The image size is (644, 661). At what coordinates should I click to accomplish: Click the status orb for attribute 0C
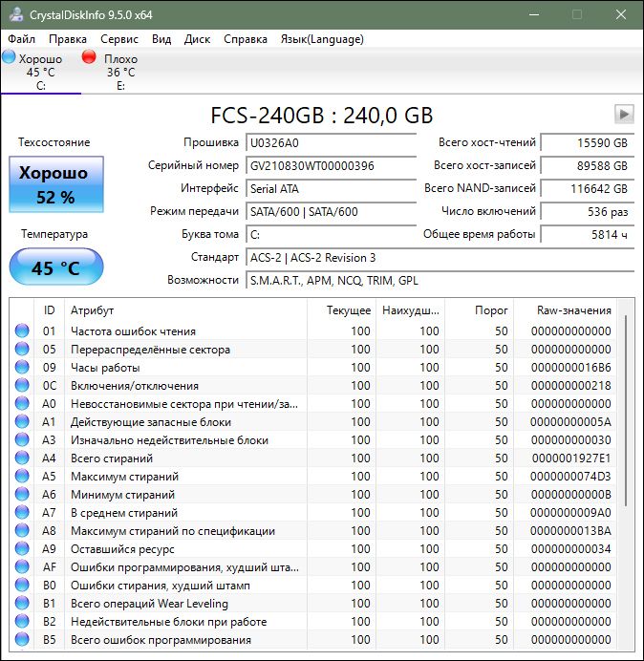(22, 385)
